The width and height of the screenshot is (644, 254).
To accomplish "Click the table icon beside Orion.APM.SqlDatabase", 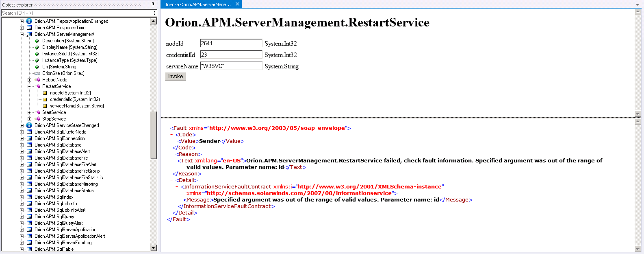I will click(29, 145).
